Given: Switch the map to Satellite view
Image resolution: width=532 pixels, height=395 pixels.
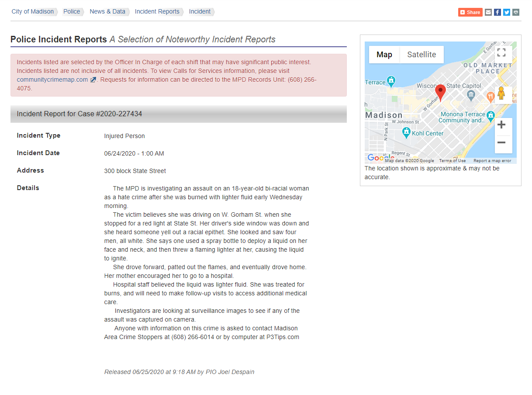Looking at the screenshot, I should coord(421,55).
